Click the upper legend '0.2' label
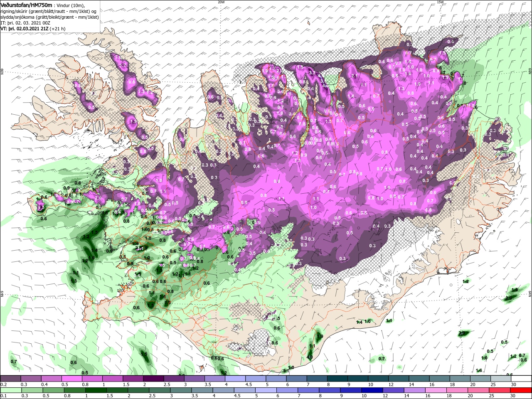 click(x=4, y=384)
